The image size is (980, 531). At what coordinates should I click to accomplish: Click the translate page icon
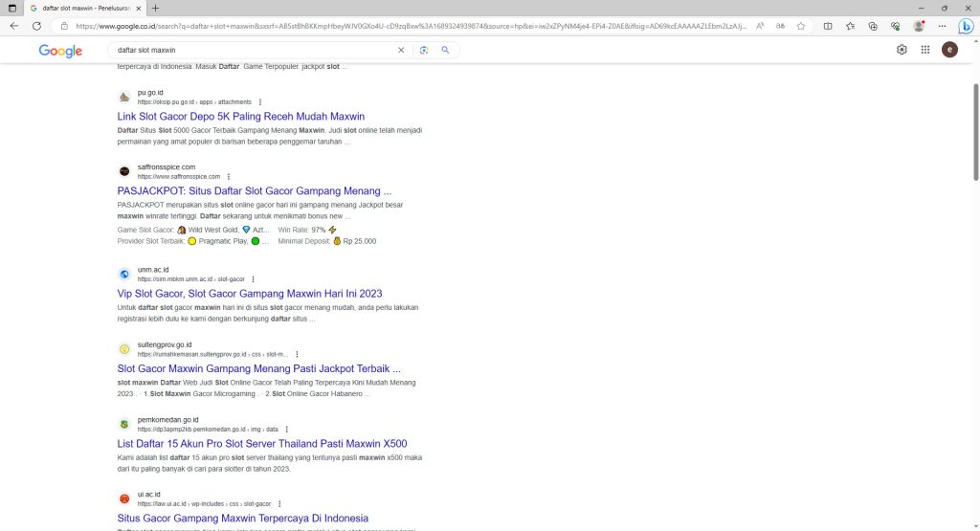(x=781, y=26)
